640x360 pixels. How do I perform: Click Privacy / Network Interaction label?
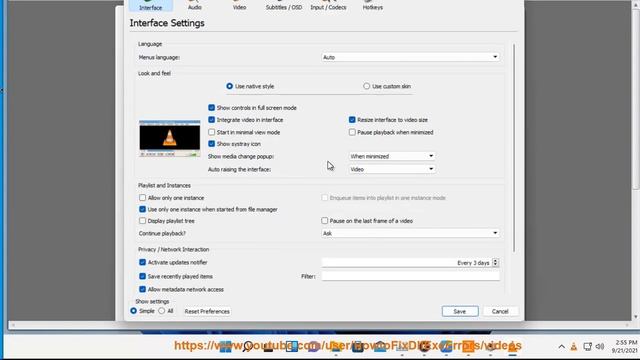[x=173, y=249]
